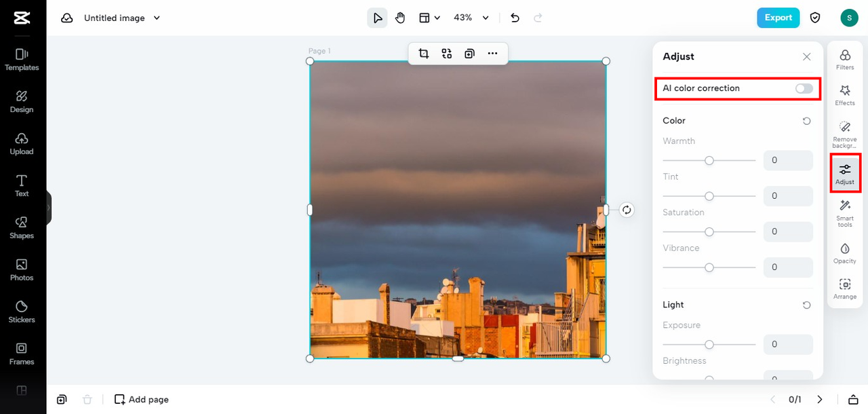
Task: Open the shield privacy icon
Action: (x=815, y=18)
